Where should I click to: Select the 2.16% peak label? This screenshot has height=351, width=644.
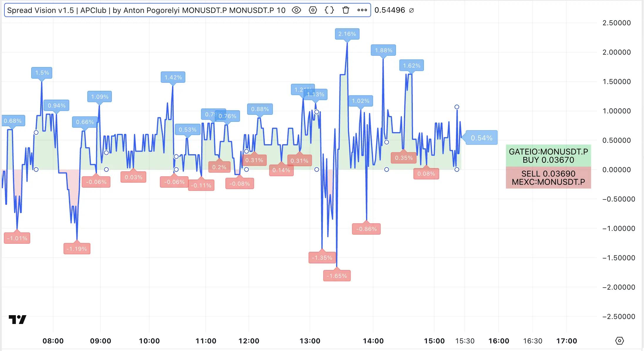pyautogui.click(x=347, y=34)
